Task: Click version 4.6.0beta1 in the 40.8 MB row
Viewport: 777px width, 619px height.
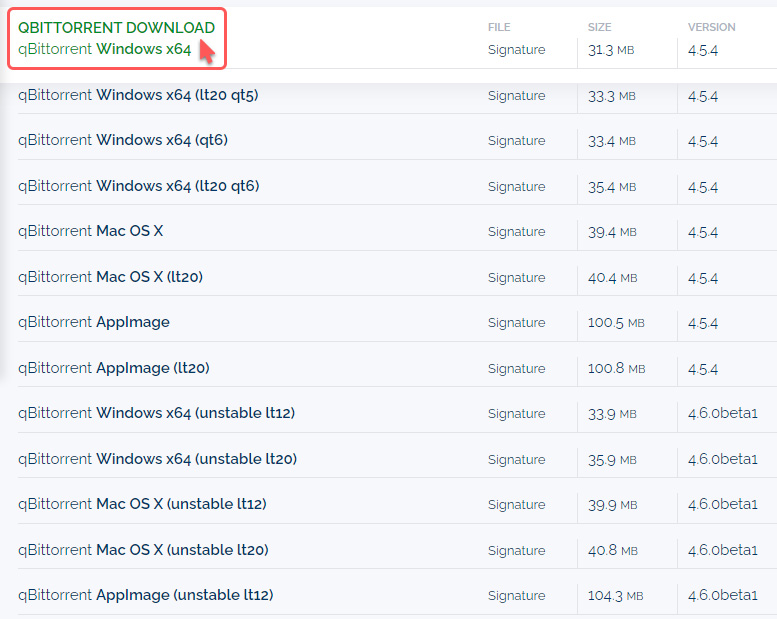Action: coord(723,551)
